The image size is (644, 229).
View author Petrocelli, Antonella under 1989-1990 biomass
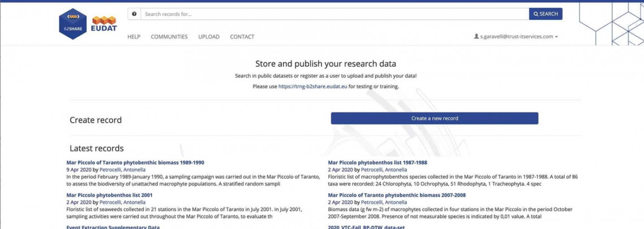click(123, 170)
